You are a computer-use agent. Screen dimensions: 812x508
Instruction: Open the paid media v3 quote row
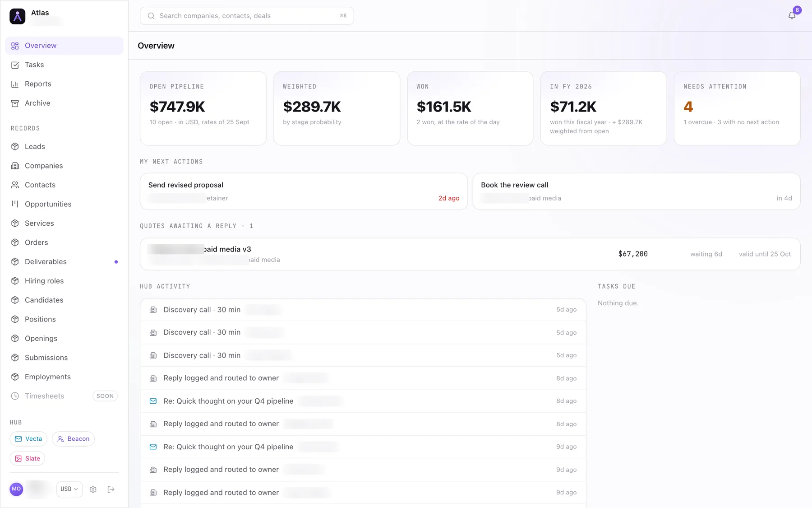click(470, 254)
